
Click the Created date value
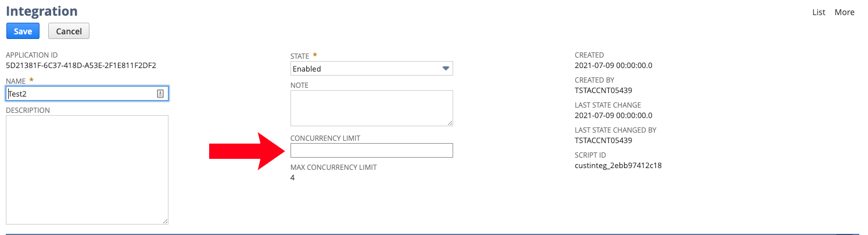coord(613,65)
